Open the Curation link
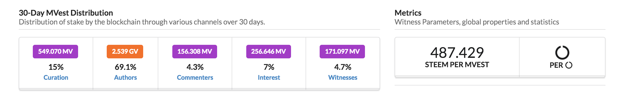The height and width of the screenshot is (99, 644). tap(56, 78)
